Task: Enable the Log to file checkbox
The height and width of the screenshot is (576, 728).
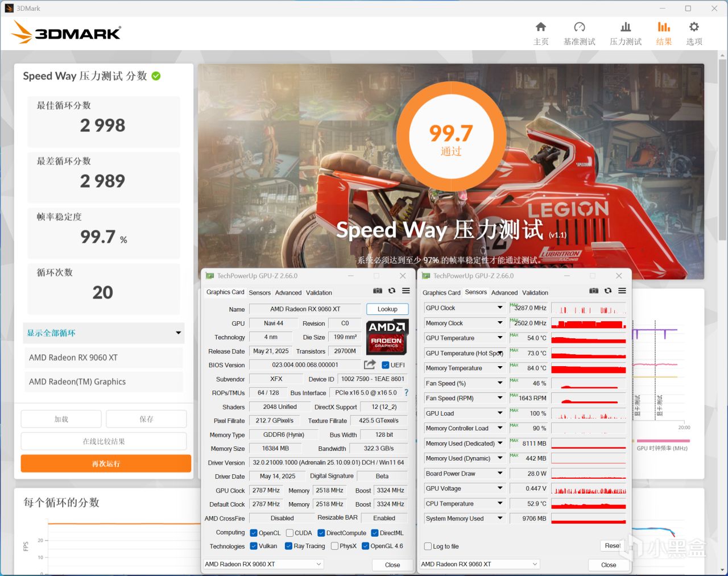Action: click(x=428, y=546)
